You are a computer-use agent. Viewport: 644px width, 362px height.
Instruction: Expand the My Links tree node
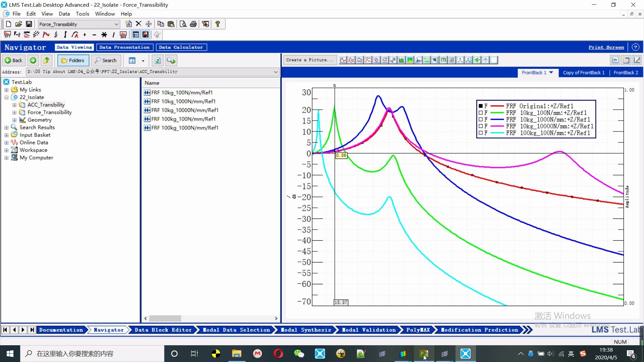[x=6, y=90]
